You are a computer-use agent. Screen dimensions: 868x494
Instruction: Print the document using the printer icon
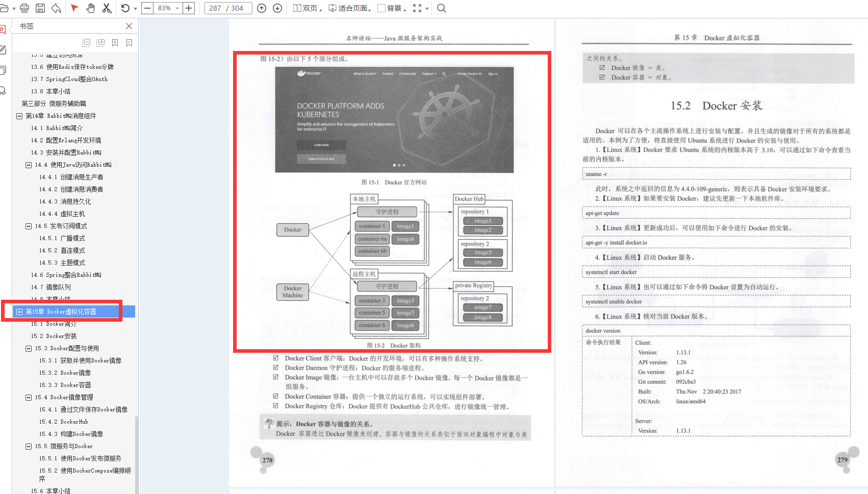(x=24, y=8)
